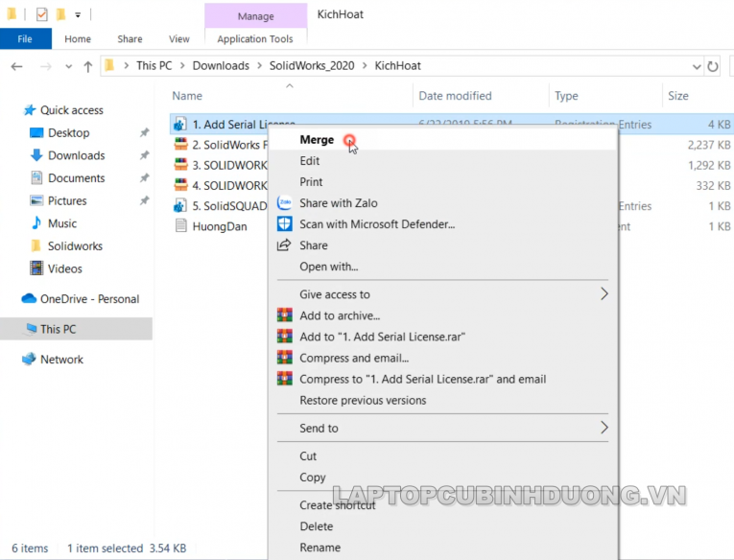The image size is (734, 560).
Task: Click This PC in the address bar
Action: point(154,65)
